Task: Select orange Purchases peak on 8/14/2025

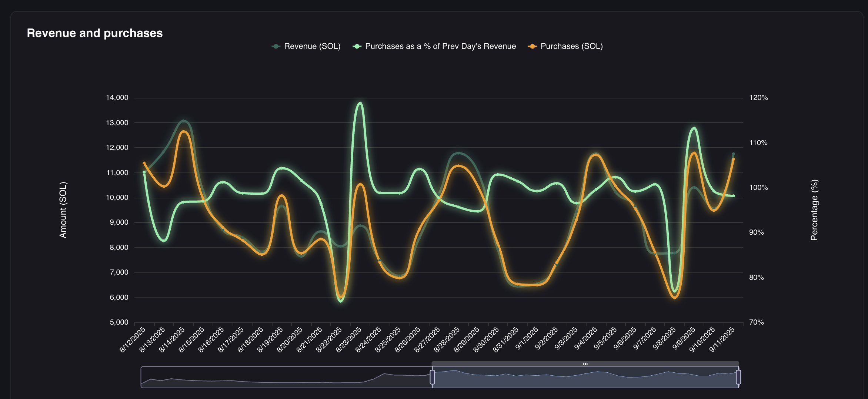Action: pos(184,131)
